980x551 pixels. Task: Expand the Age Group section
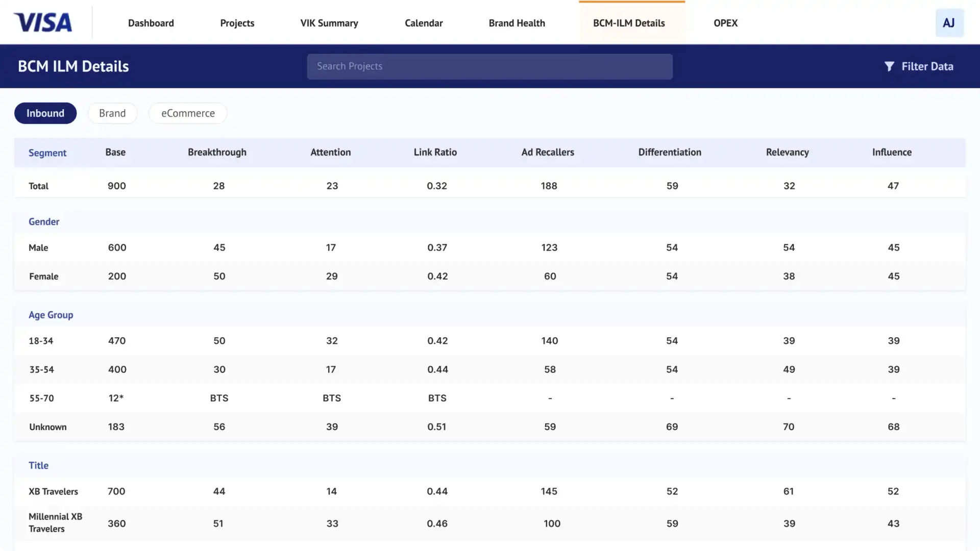(50, 314)
